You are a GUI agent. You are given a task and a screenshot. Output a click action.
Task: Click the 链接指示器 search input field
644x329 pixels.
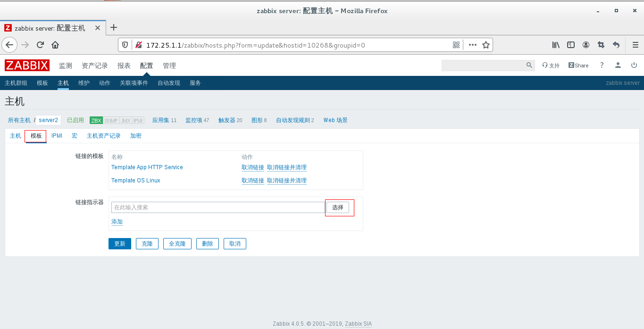(217, 207)
